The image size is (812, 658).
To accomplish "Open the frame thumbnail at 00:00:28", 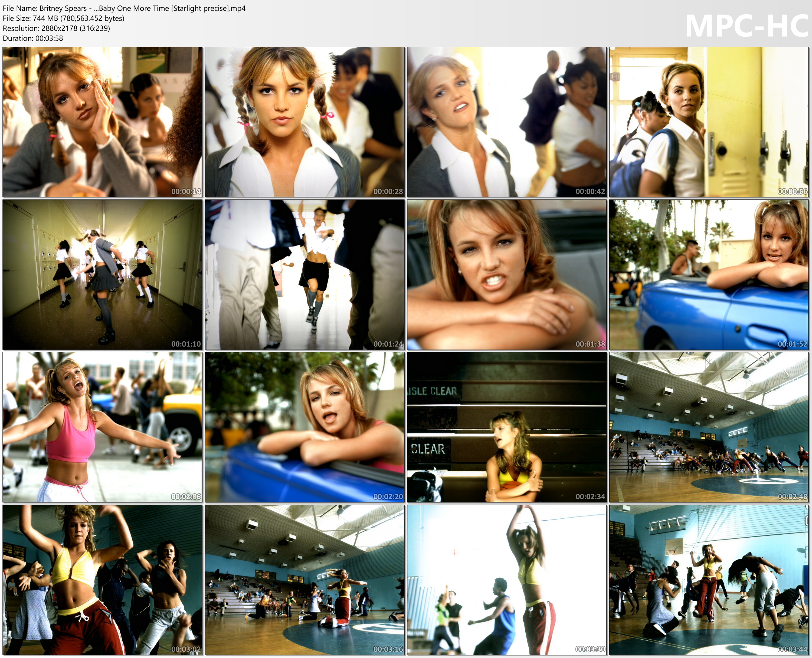I will (305, 122).
